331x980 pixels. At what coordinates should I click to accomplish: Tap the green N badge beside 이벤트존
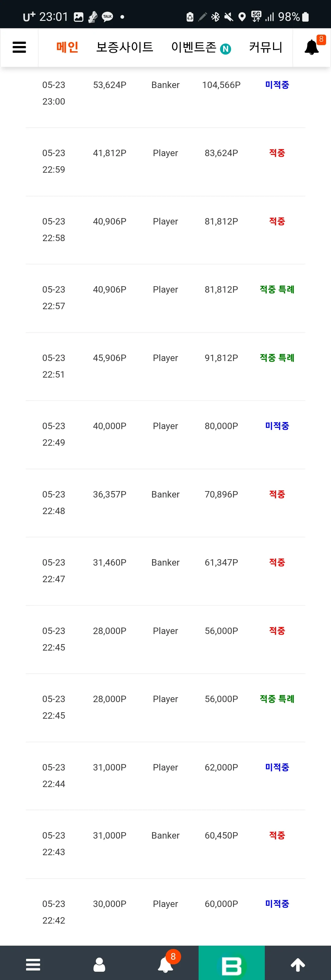(226, 49)
